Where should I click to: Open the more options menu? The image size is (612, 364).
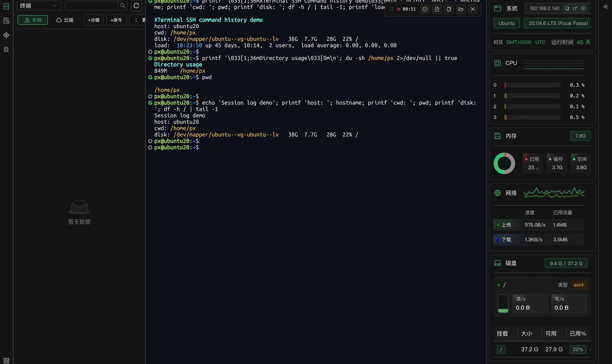[137, 20]
